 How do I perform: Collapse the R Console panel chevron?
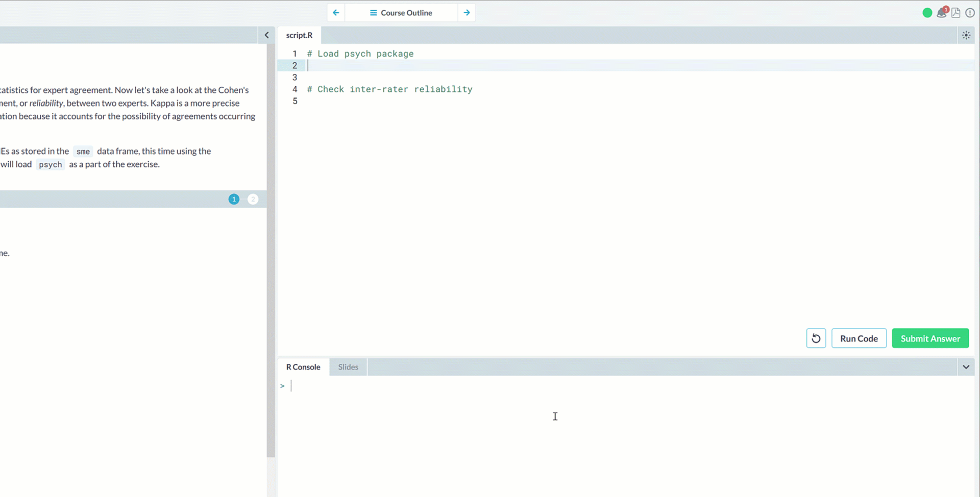tap(966, 367)
